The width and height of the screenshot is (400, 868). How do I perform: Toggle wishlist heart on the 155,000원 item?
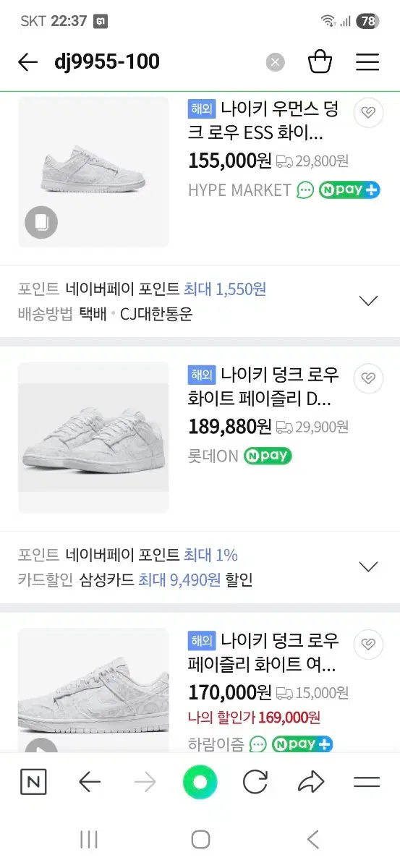tap(368, 112)
